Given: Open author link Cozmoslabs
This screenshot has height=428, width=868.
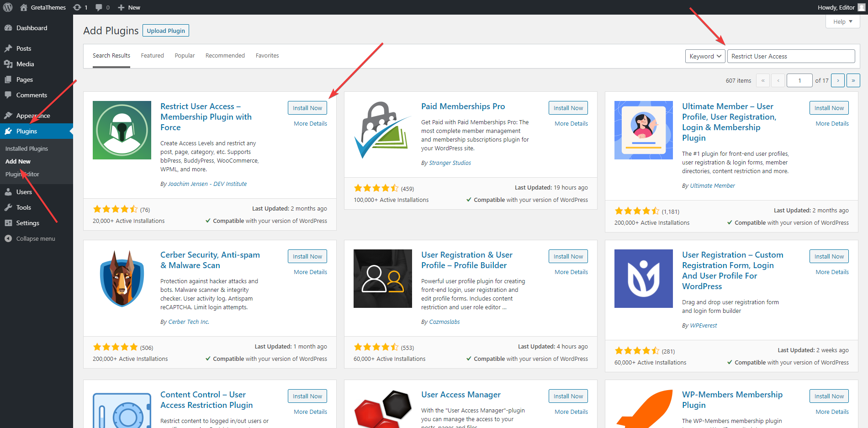Looking at the screenshot, I should click(445, 322).
